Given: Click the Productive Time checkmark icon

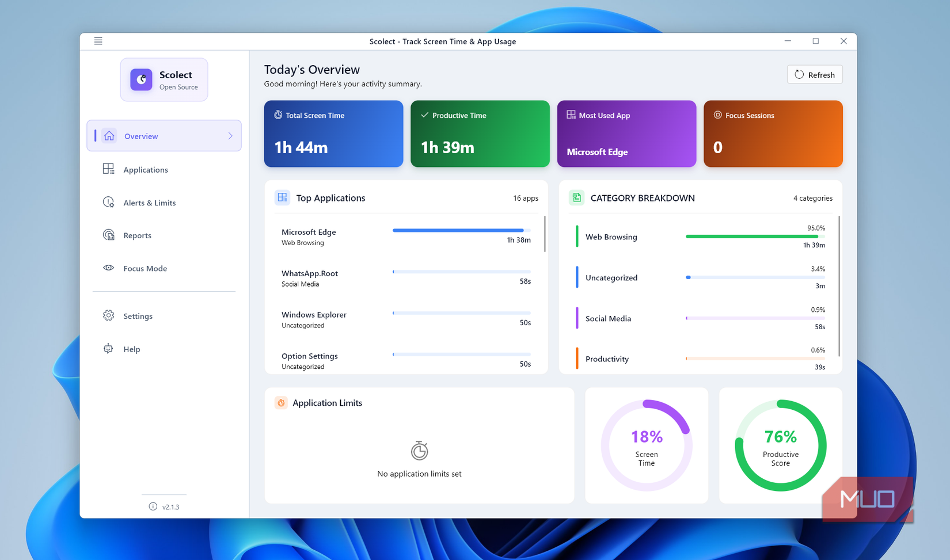Looking at the screenshot, I should tap(424, 115).
